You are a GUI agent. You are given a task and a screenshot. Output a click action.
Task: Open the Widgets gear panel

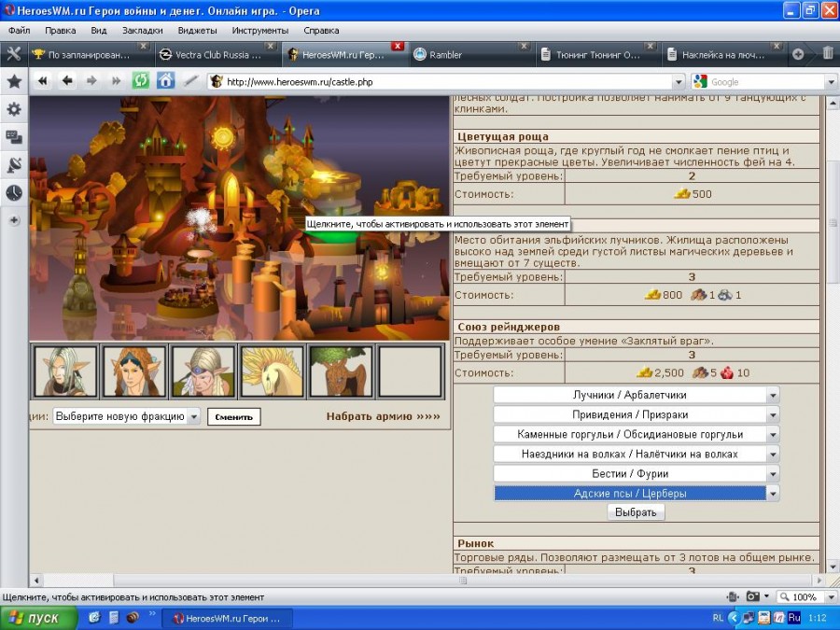tap(14, 109)
